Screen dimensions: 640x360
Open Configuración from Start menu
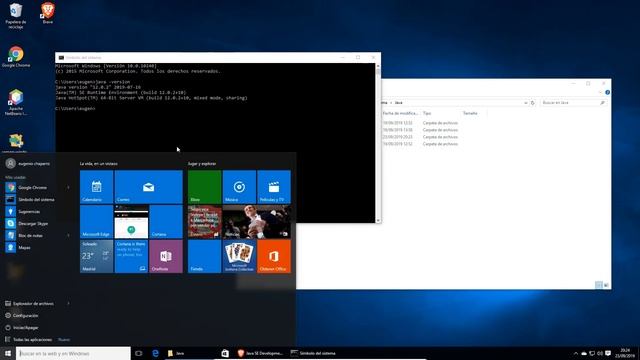pos(25,316)
